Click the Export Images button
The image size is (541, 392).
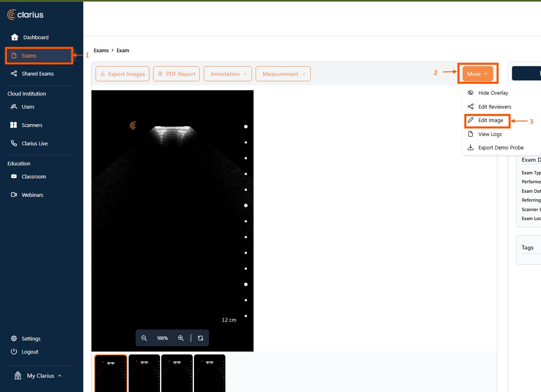point(122,74)
